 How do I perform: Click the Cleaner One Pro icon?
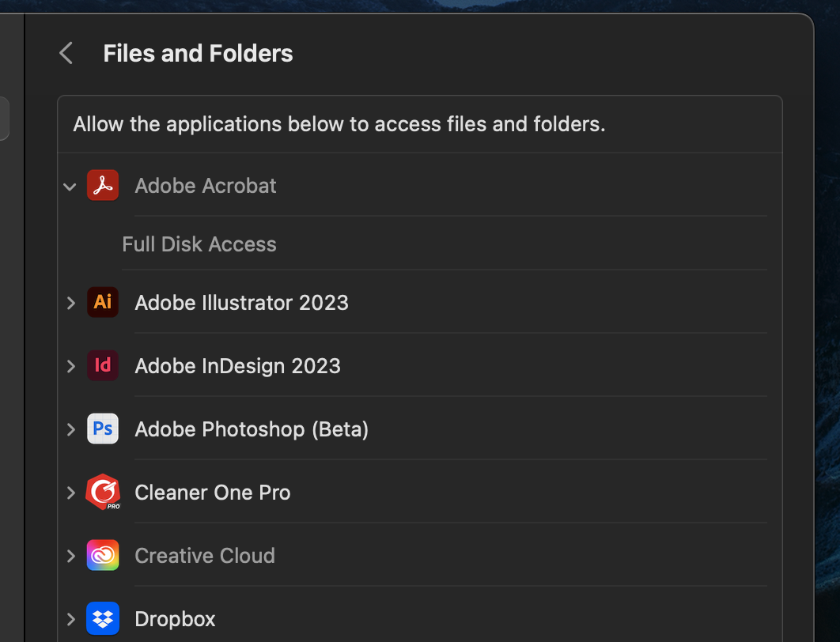point(103,492)
